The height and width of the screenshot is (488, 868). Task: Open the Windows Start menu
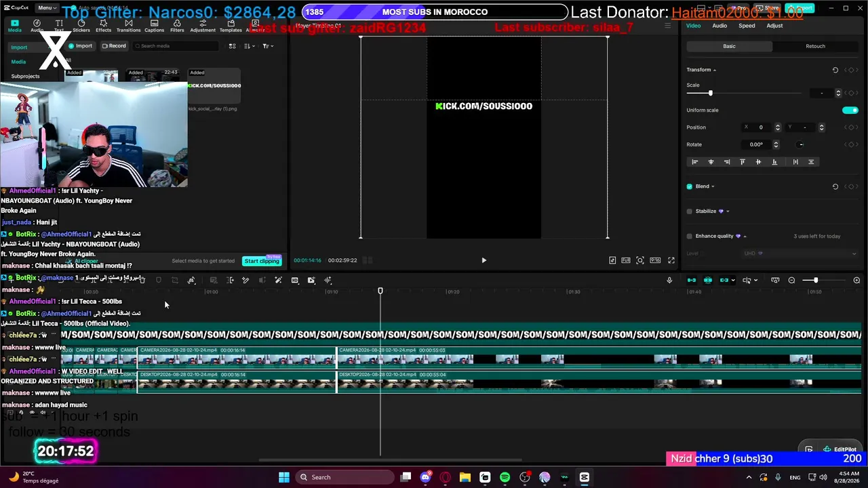click(x=284, y=477)
